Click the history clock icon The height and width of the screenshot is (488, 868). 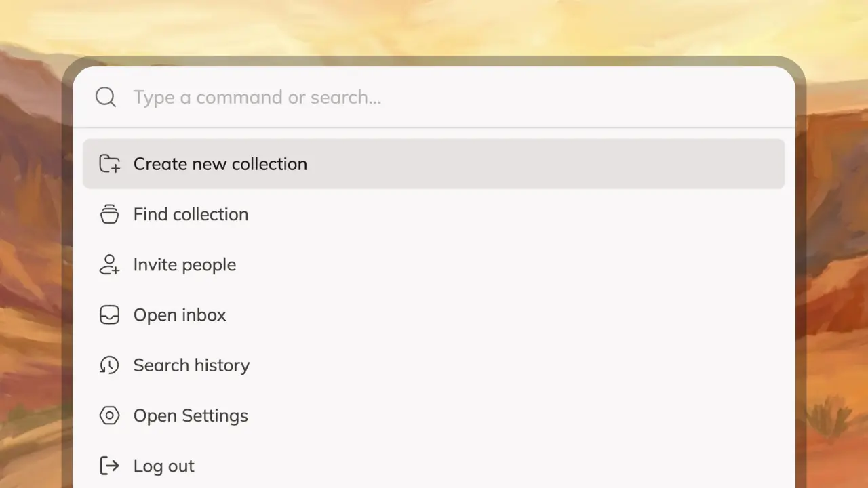click(x=109, y=365)
